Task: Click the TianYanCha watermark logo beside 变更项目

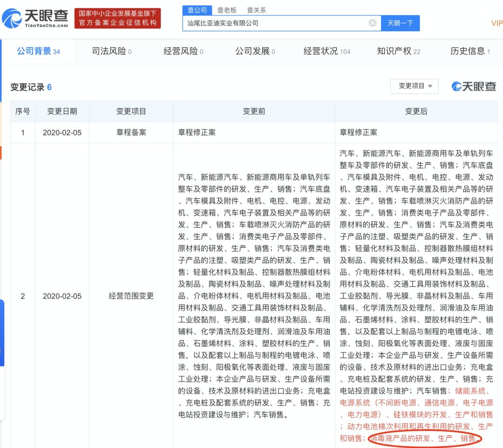Action: tap(473, 86)
